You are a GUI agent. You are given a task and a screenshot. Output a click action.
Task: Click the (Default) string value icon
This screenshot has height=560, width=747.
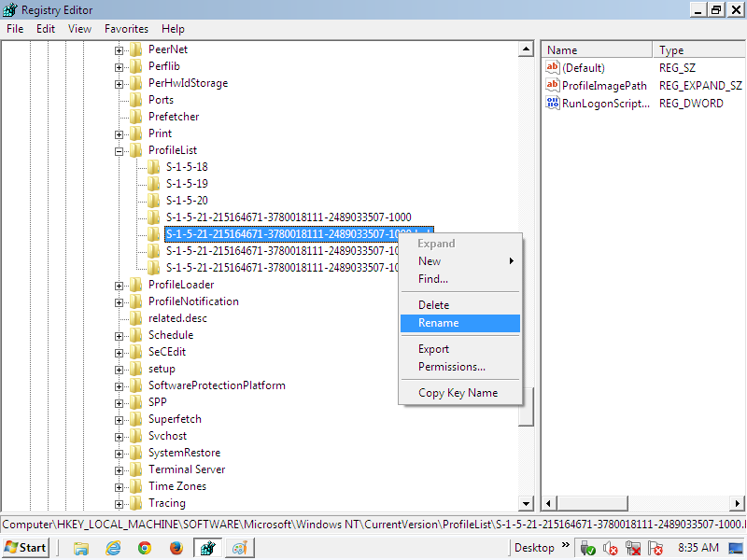click(x=553, y=68)
